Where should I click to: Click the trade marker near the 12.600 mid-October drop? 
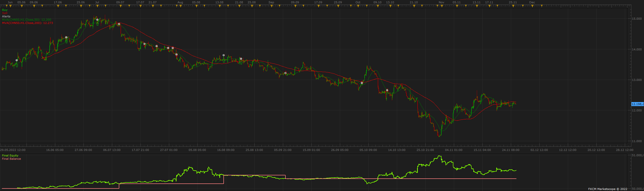point(387,90)
